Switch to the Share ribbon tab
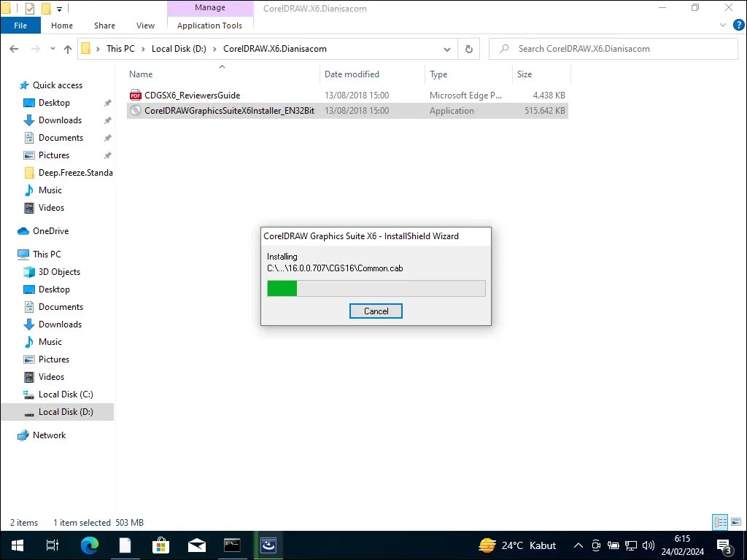The image size is (747, 560). pos(104,25)
